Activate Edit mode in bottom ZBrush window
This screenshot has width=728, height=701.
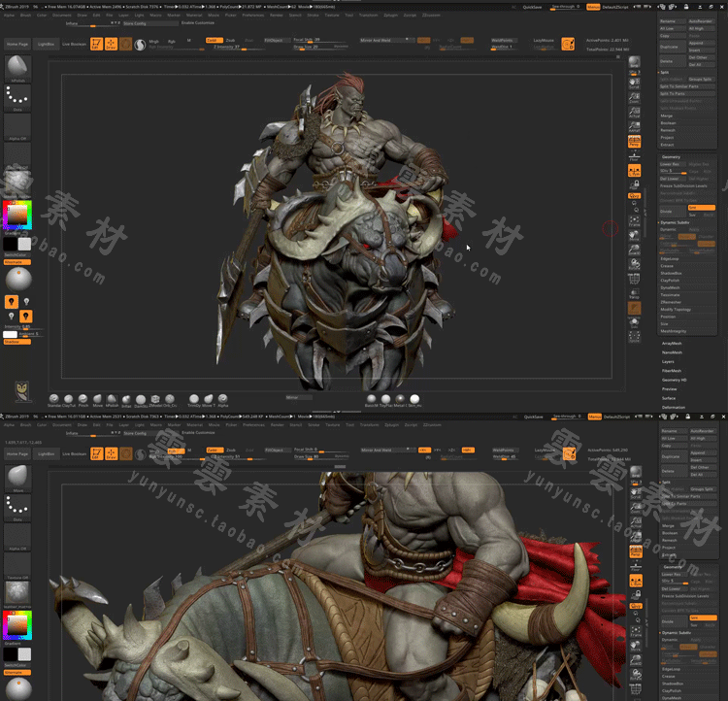[96, 453]
